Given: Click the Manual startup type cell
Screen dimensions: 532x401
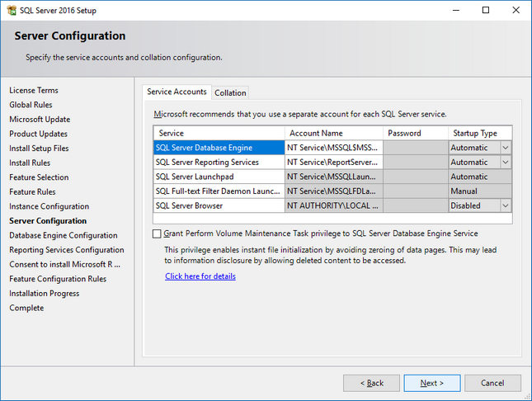Looking at the screenshot, I should pyautogui.click(x=480, y=191).
